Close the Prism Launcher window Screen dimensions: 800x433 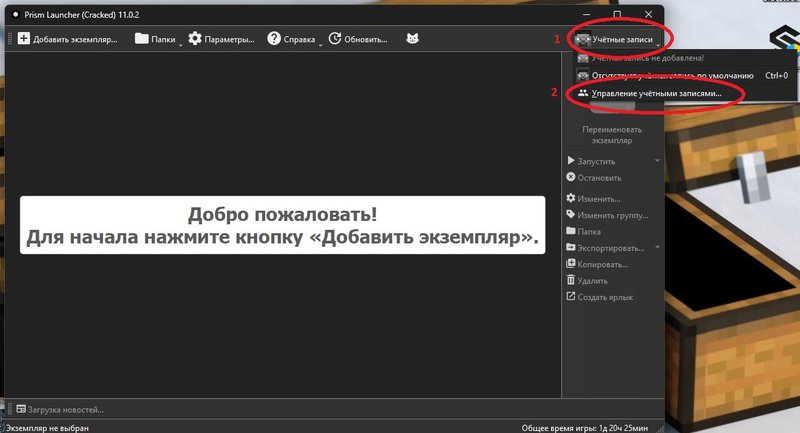(648, 14)
